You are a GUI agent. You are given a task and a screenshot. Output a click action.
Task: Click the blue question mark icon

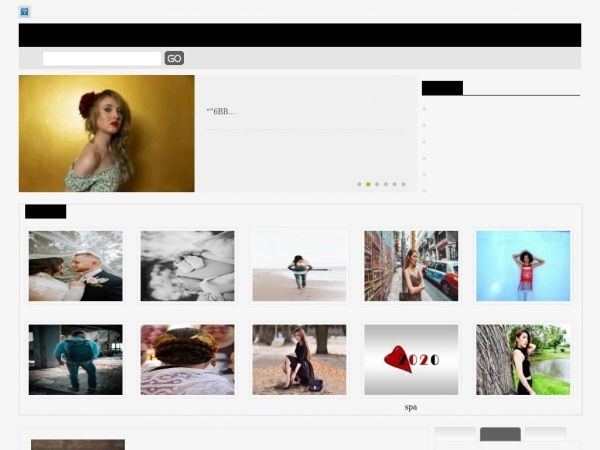point(25,11)
